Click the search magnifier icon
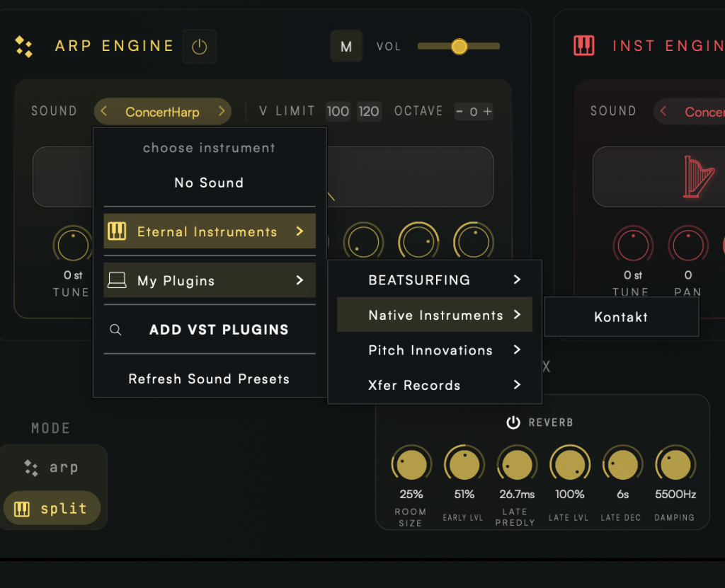The height and width of the screenshot is (588, 725). tap(115, 330)
